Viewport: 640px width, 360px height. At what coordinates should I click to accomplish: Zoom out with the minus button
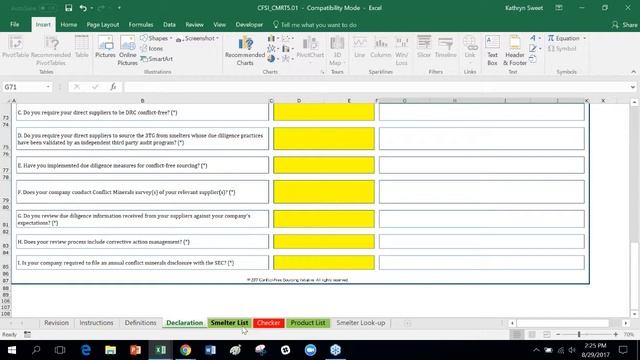[558, 334]
